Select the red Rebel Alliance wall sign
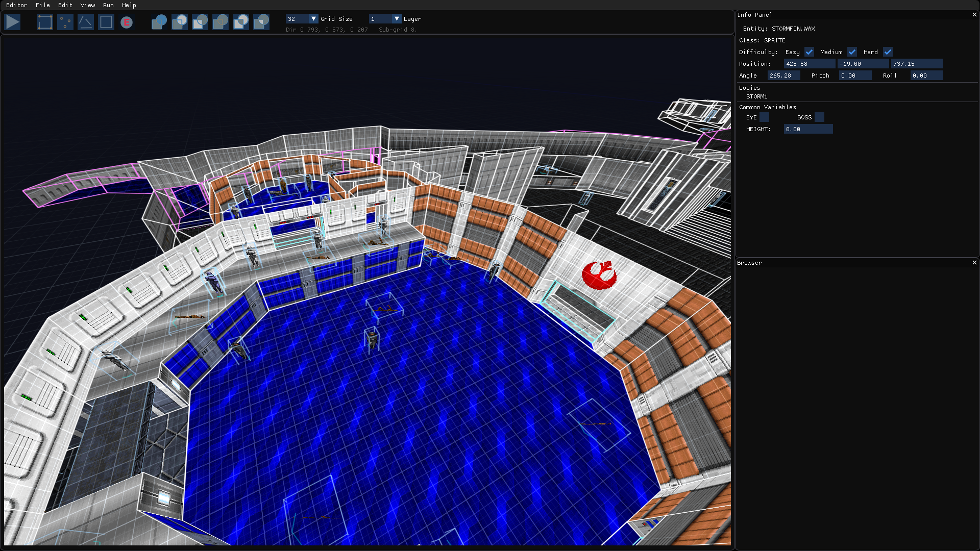This screenshot has height=551, width=980. click(599, 275)
